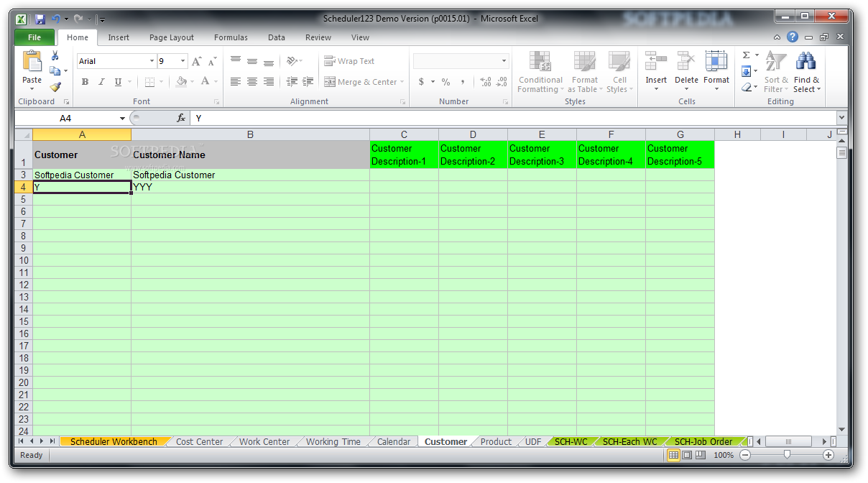868x483 pixels.
Task: Click the Copy icon
Action: [55, 71]
